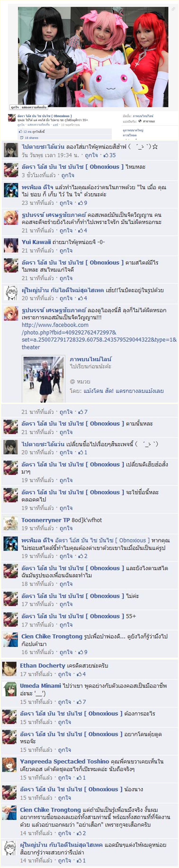179x868 pixels.
Task: Open the ภาพบนไทม์ไลน์ album link
Action: 143,116
